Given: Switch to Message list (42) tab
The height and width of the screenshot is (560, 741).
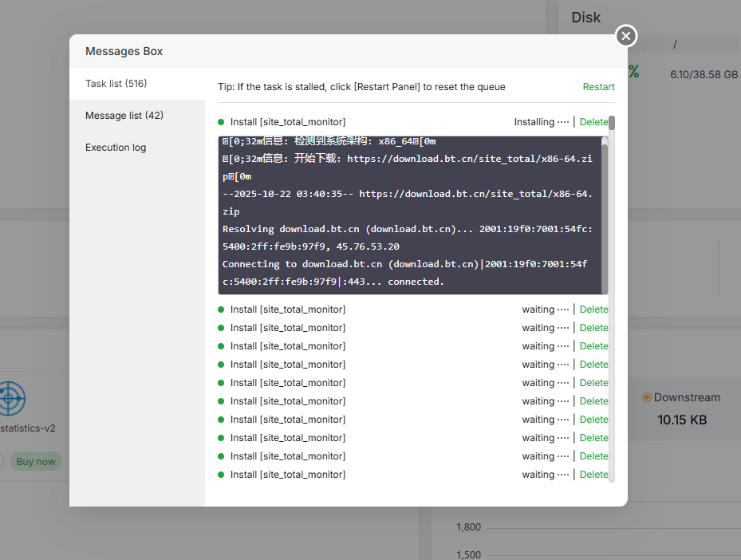Looking at the screenshot, I should [x=124, y=116].
